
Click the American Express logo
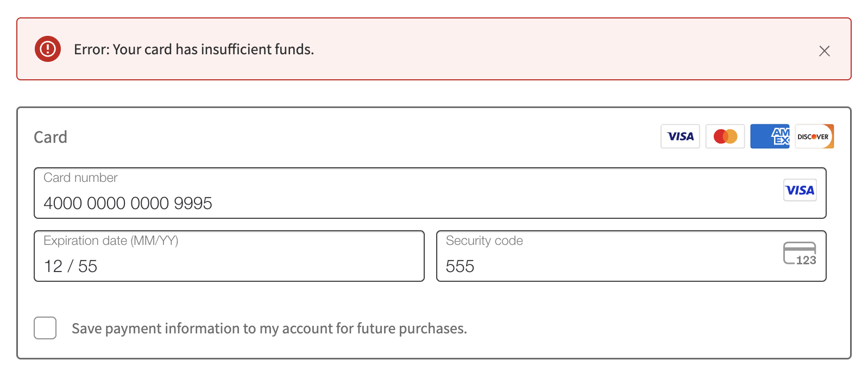770,136
